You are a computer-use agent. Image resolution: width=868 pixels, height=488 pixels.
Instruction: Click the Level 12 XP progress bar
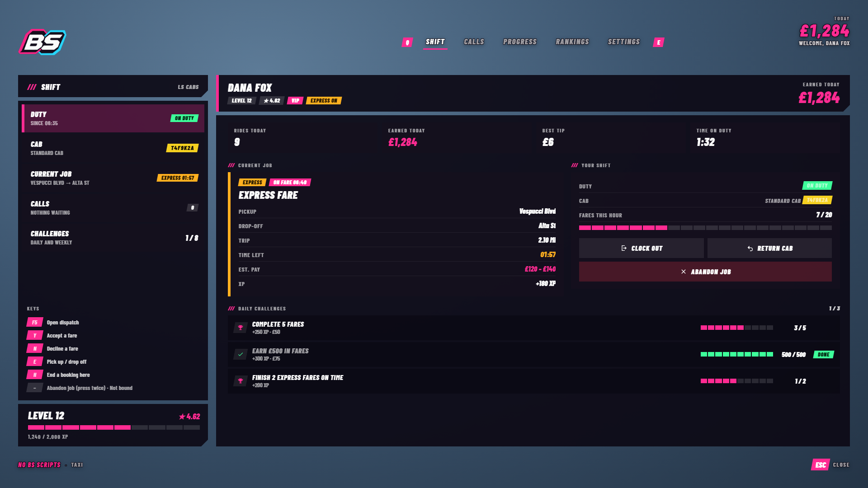[x=114, y=427]
